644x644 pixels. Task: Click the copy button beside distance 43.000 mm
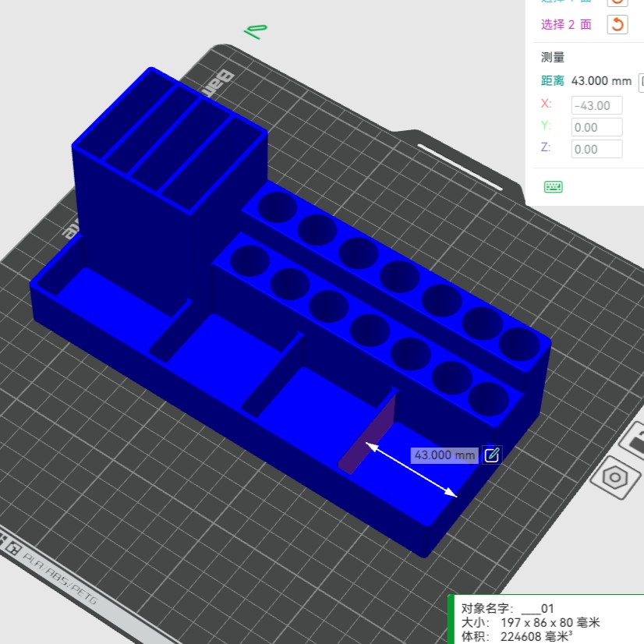pyautogui.click(x=641, y=83)
